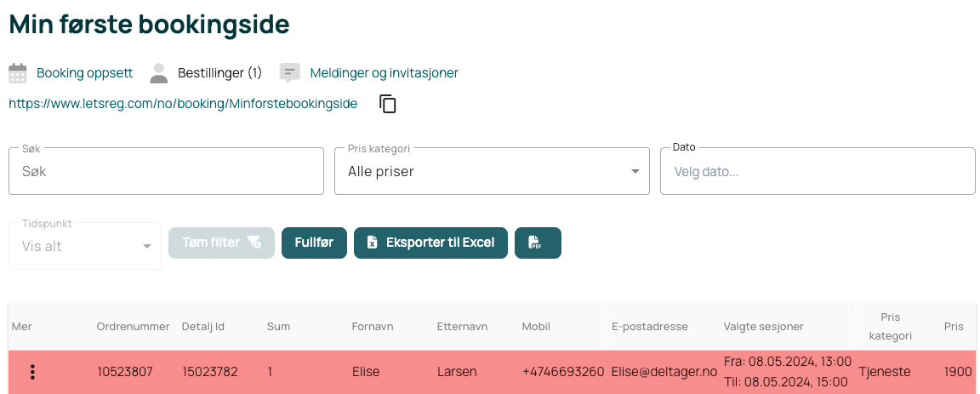Click the person icon beside Bestillinger
Screen dimensions: 980x394
point(159,73)
